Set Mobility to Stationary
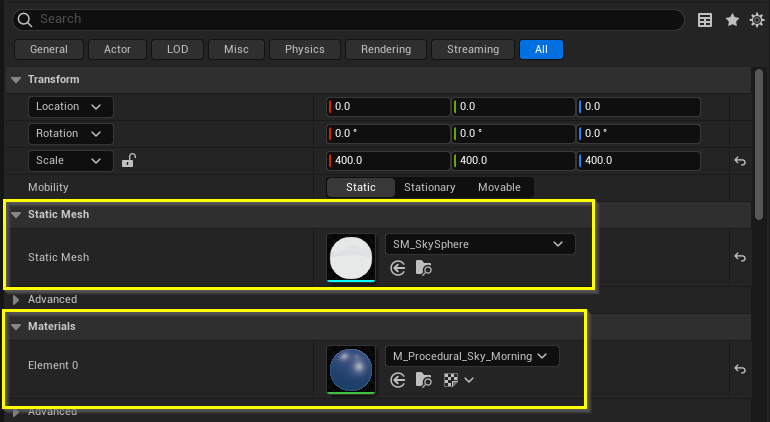Screen dimensions: 770x422 click(430, 187)
